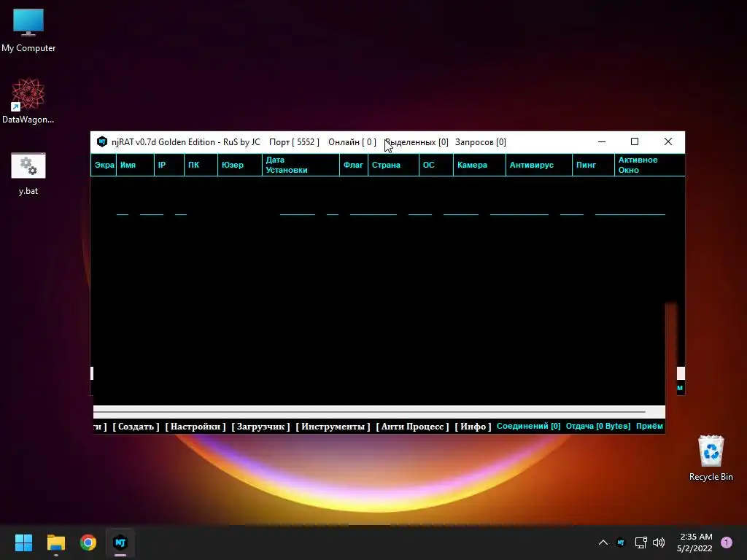Open the Создать menu item
The image size is (747, 560).
136,426
